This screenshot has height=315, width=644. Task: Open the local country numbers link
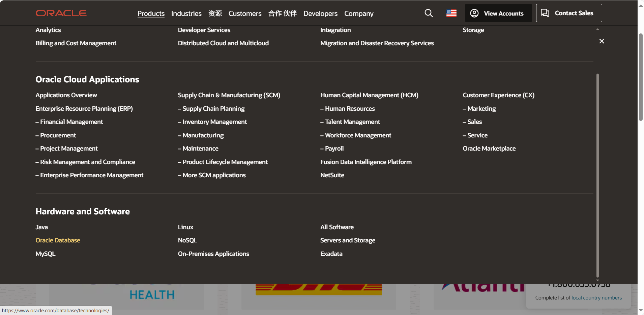pyautogui.click(x=596, y=298)
